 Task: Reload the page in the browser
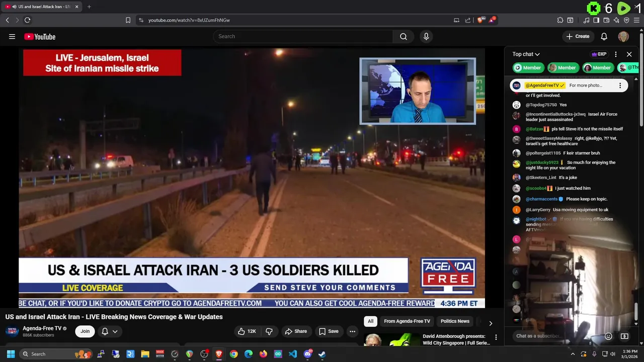27,20
